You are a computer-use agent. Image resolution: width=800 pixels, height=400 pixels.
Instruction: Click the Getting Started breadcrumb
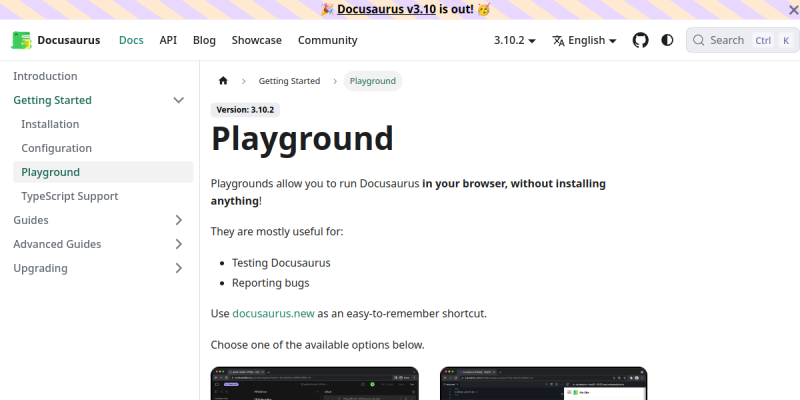tap(289, 81)
